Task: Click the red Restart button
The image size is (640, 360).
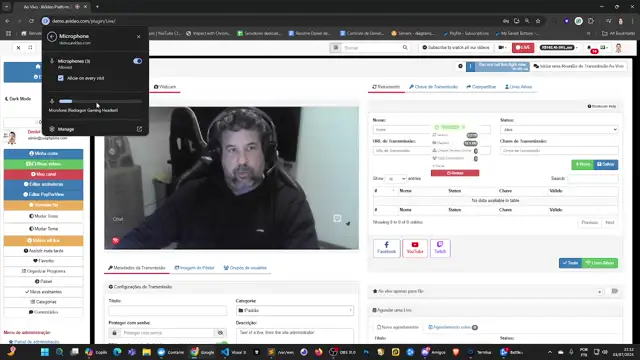Action: click(x=455, y=173)
